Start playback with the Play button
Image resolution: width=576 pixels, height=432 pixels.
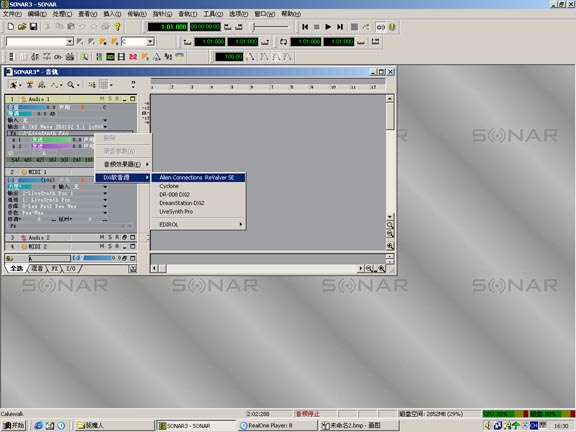coord(328,27)
